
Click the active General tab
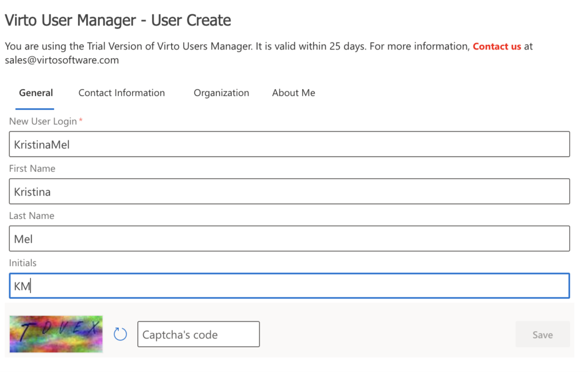[x=36, y=93]
